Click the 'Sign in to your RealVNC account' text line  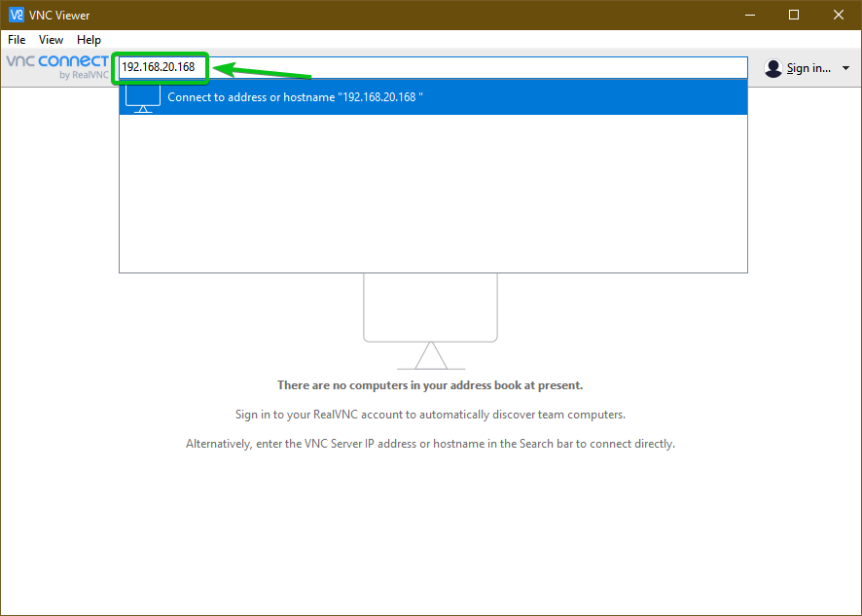click(430, 415)
